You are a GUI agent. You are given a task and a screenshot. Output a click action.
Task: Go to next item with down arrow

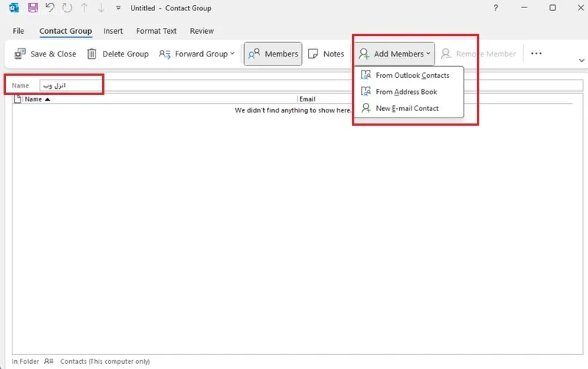101,7
